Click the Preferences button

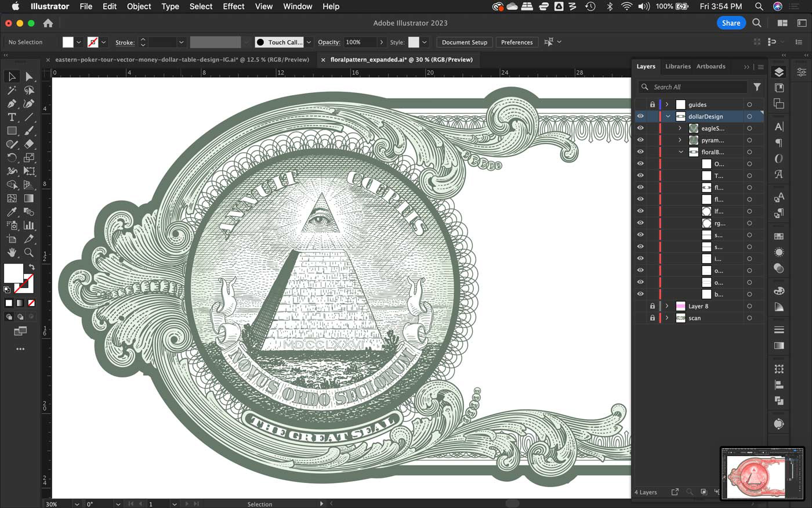click(517, 42)
